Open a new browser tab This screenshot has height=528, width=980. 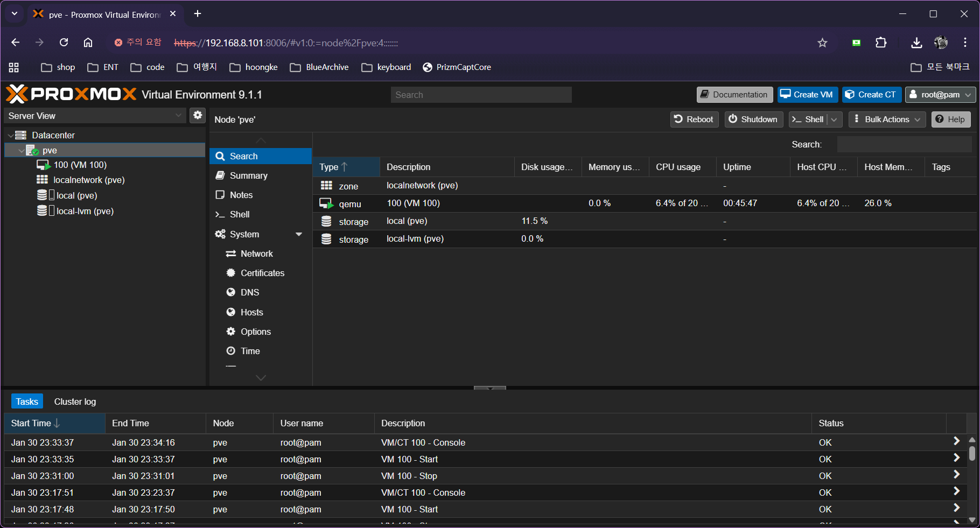click(198, 13)
